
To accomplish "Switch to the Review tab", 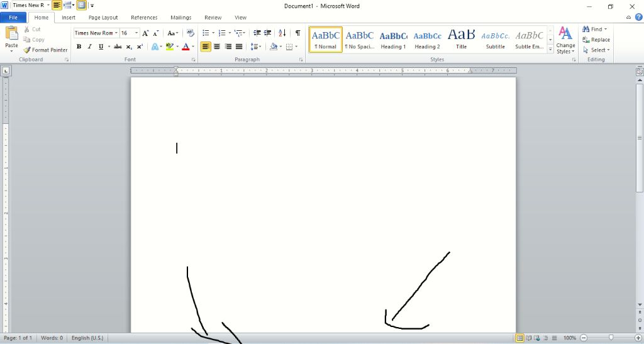I will (x=213, y=18).
